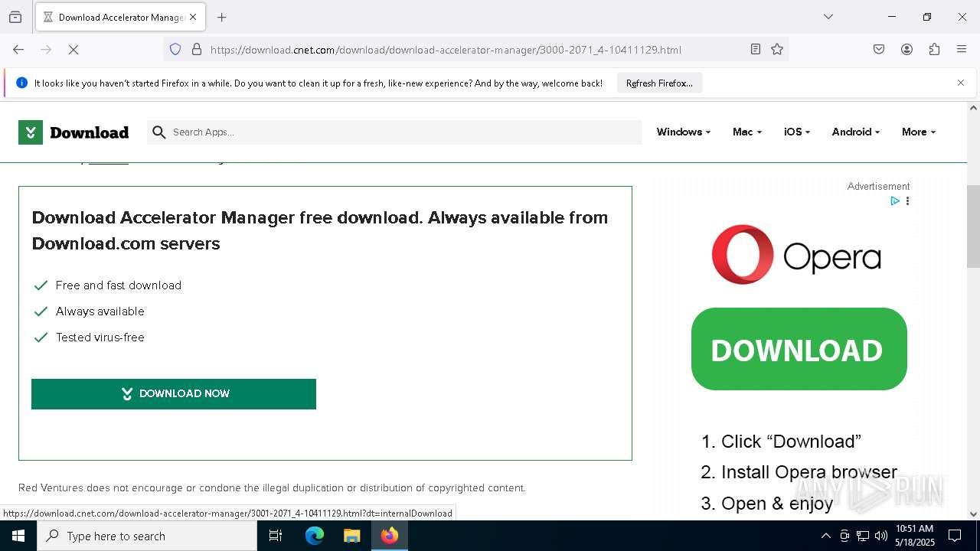The height and width of the screenshot is (551, 980).
Task: Expand the Mac category dropdown
Action: point(747,132)
